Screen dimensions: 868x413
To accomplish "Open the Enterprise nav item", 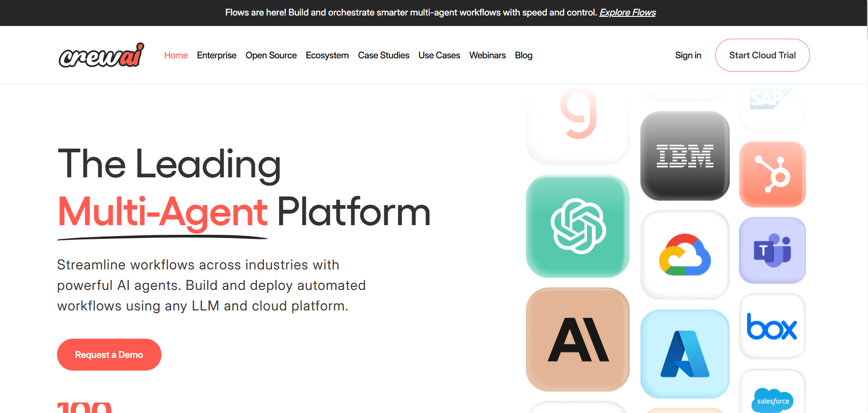I will [217, 55].
